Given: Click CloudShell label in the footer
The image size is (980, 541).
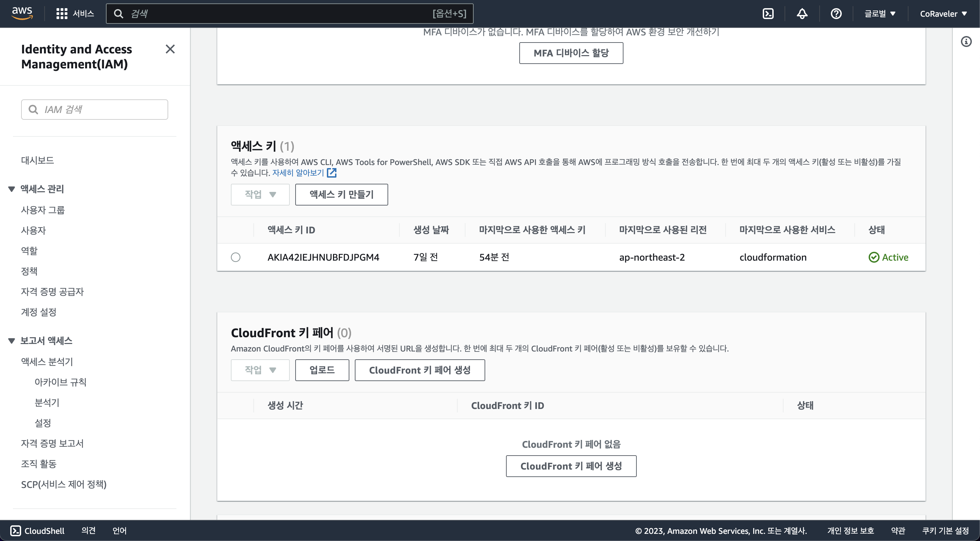Looking at the screenshot, I should pos(45,530).
